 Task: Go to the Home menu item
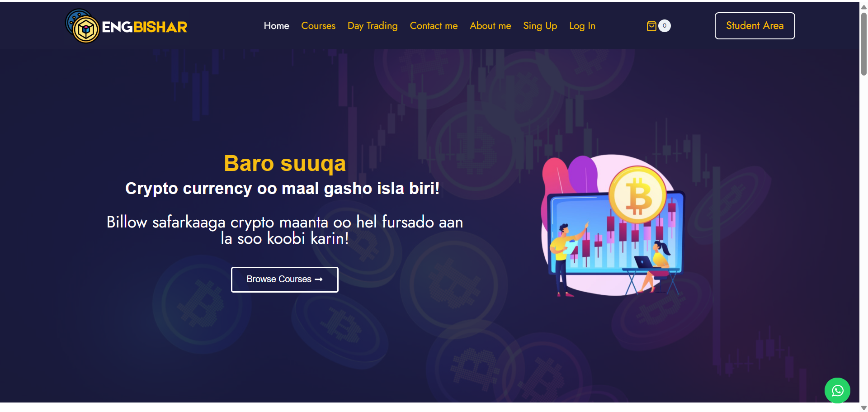(x=277, y=26)
